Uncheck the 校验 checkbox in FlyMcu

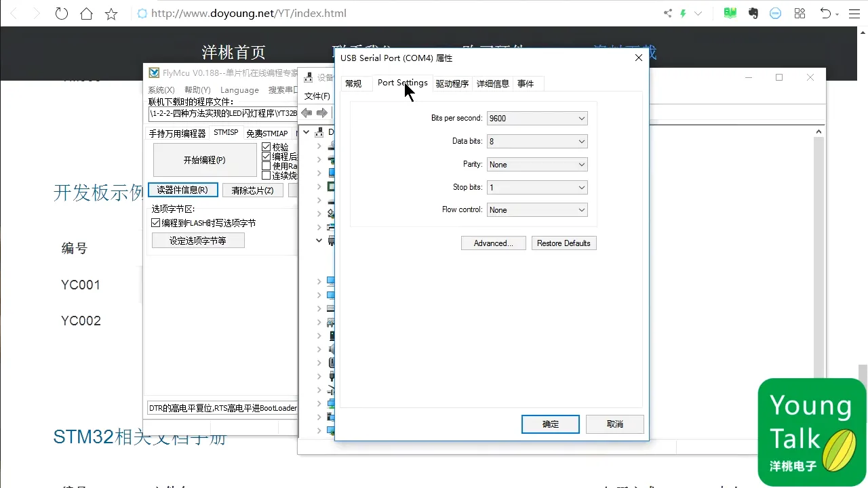267,146
